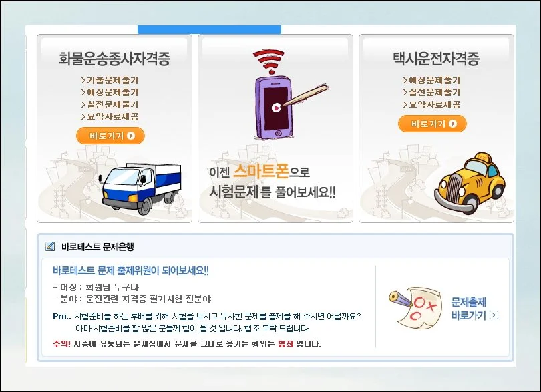Click the pencil and OX paper icon
541x392 pixels.
tap(415, 307)
